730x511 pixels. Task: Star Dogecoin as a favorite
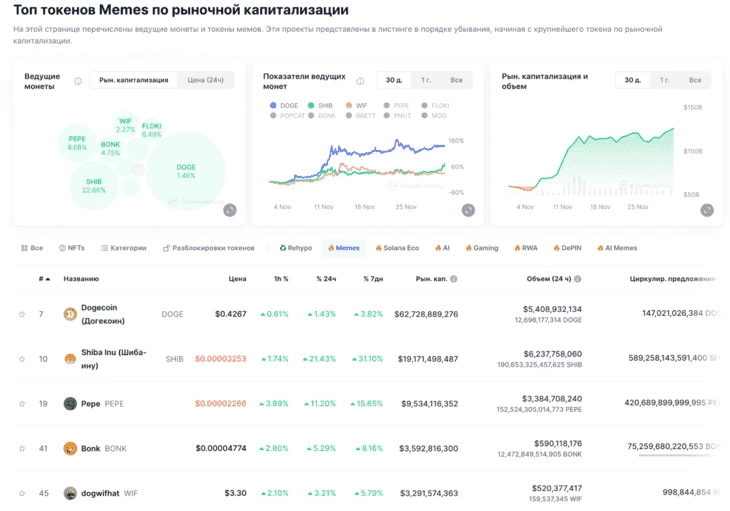pos(22,314)
